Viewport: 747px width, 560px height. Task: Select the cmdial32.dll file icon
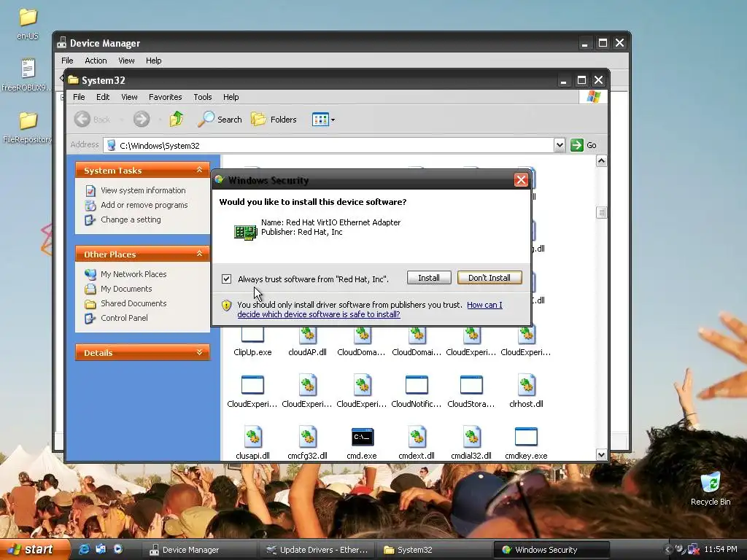click(x=471, y=437)
